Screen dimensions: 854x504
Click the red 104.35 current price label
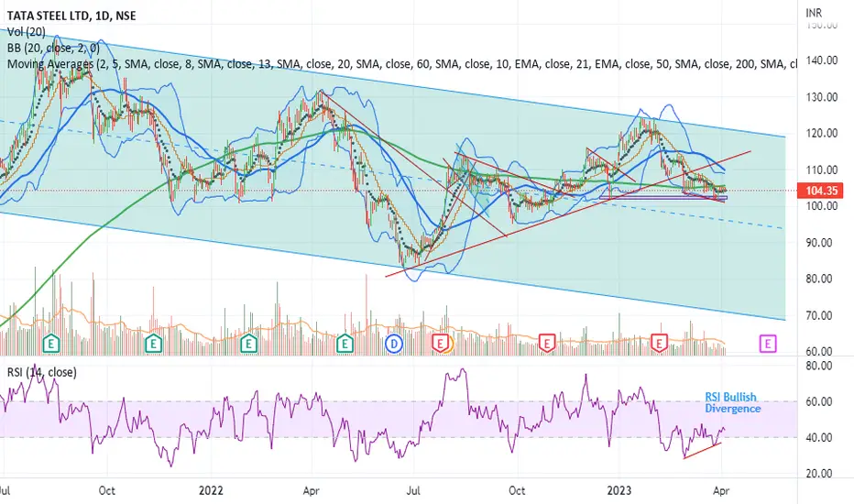pyautogui.click(x=821, y=191)
